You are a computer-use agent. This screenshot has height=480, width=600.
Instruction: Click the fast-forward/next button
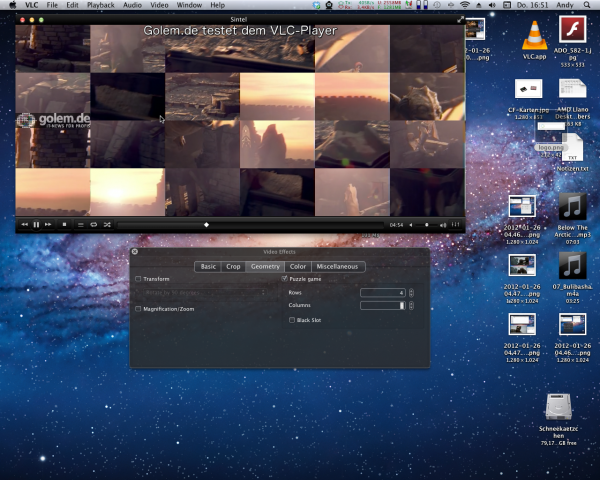pos(48,225)
